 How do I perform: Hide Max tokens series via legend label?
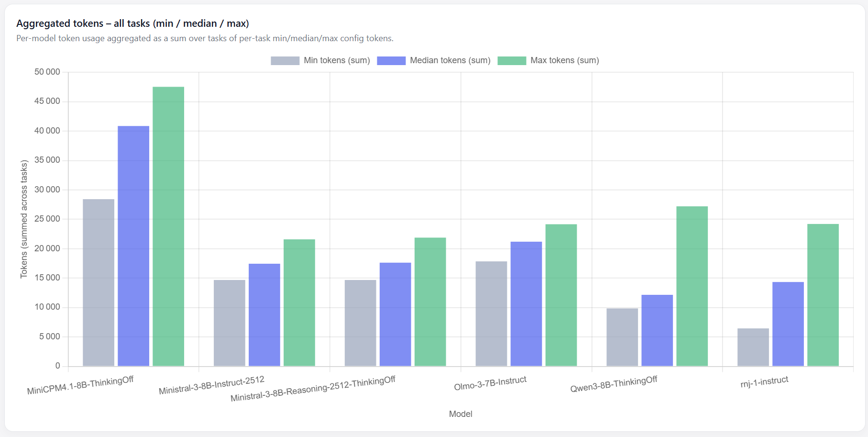565,60
